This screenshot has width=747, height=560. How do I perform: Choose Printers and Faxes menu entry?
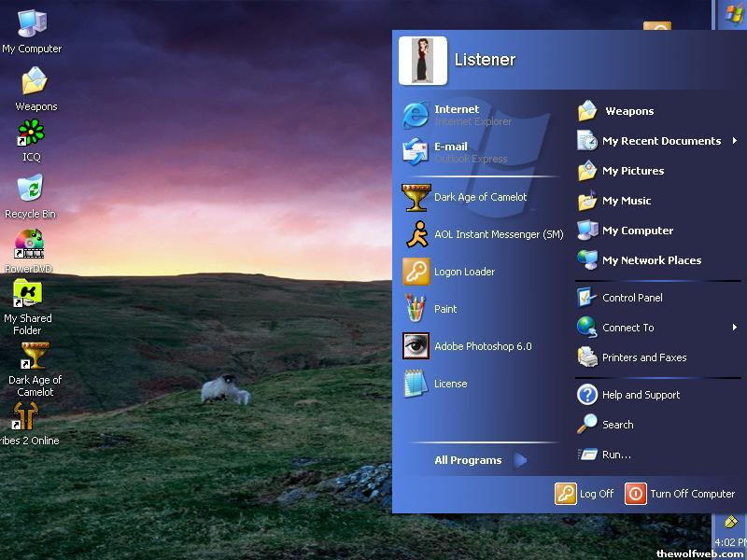point(643,357)
